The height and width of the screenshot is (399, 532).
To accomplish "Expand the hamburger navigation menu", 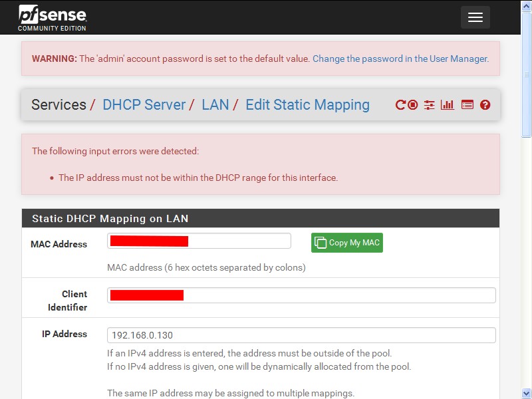I will [475, 17].
